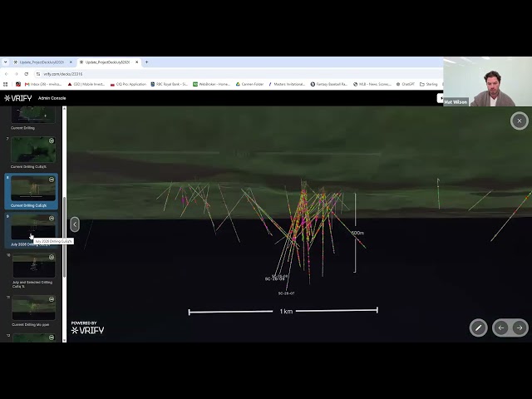Click the 1 km scale bar label
Image resolution: width=532 pixels, height=399 pixels.
(286, 311)
